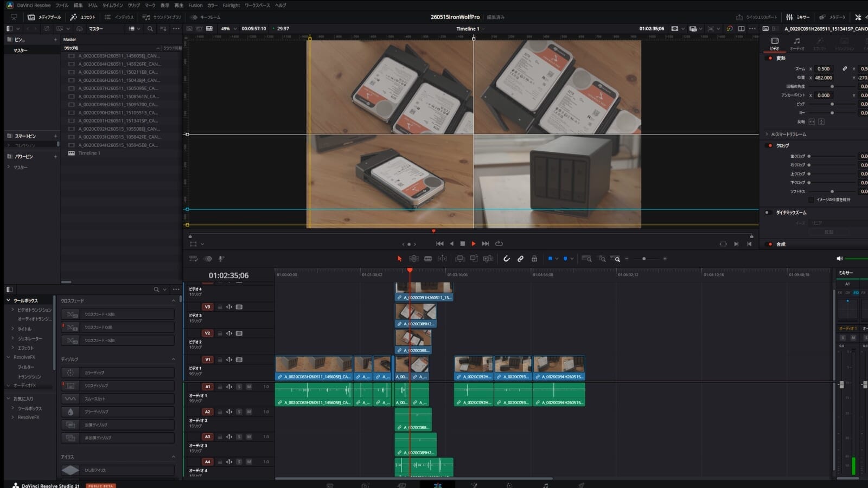Enable loop playback in viewer

coord(499,244)
